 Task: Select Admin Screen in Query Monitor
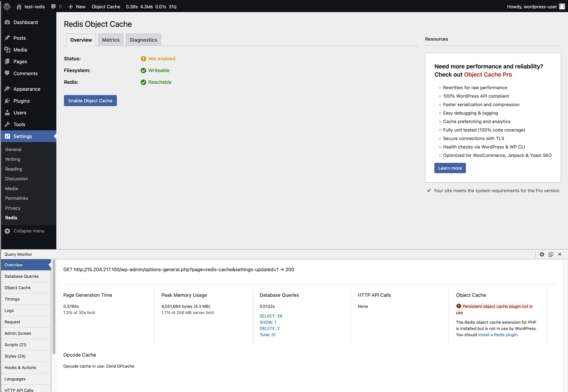pos(26,333)
